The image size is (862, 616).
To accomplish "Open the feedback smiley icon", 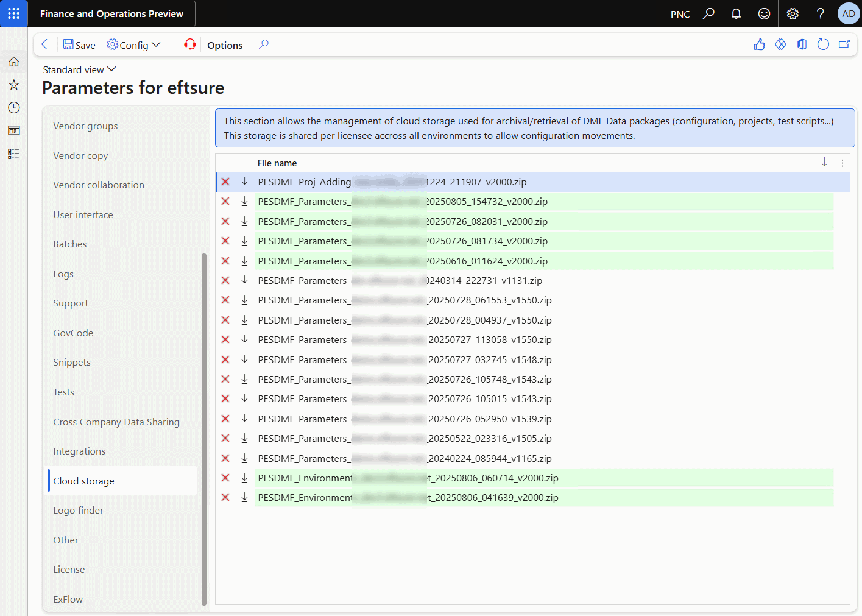I will 764,13.
